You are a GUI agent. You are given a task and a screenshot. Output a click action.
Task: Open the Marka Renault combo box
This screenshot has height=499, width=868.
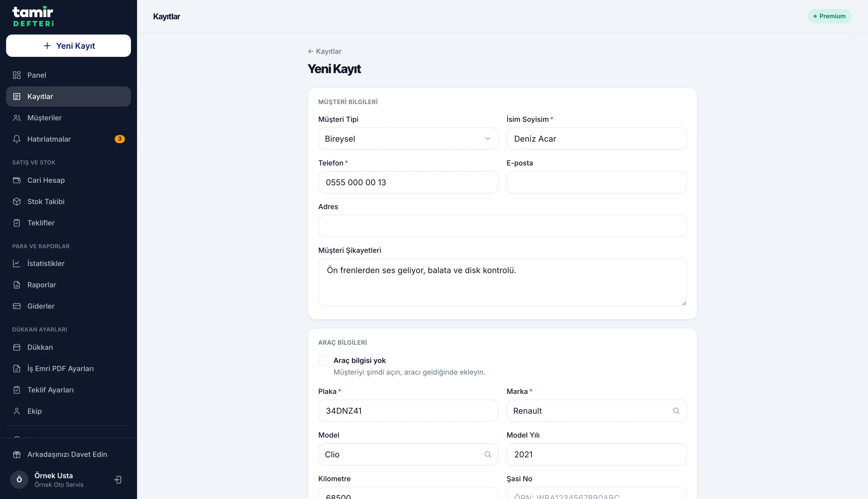(596, 411)
